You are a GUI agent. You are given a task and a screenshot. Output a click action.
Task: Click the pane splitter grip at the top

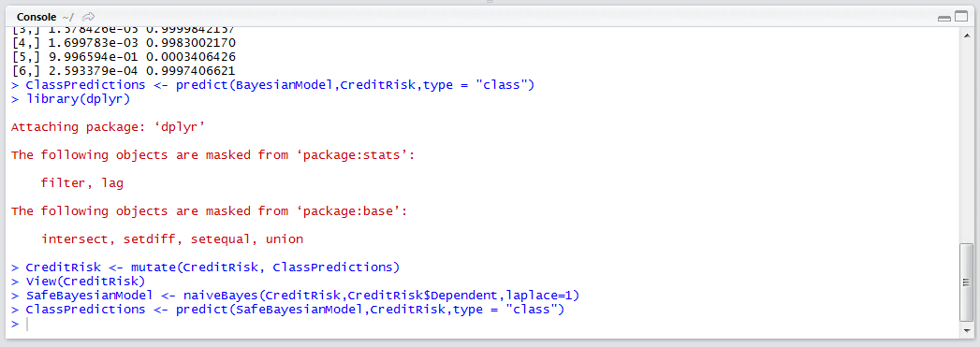(x=490, y=2)
